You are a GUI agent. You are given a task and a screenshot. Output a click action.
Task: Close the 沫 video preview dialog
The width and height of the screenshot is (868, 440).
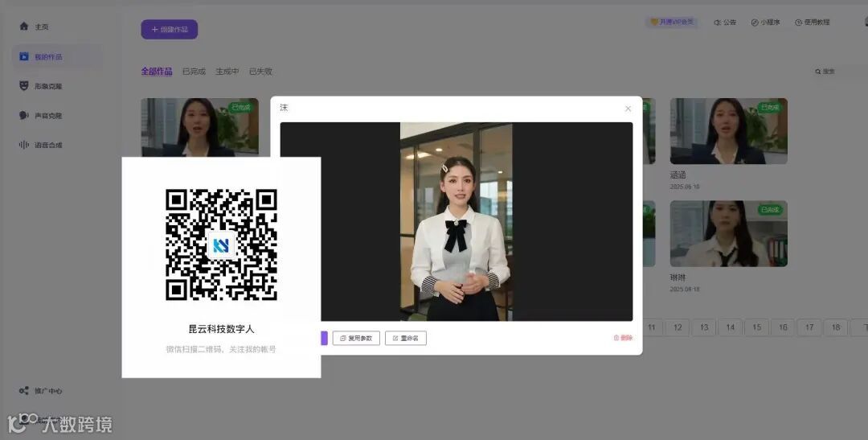pos(628,109)
